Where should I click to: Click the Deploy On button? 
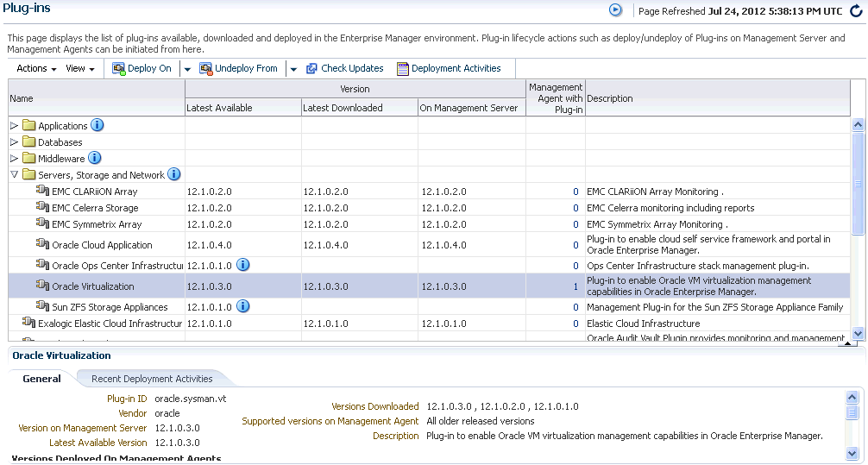pyautogui.click(x=142, y=69)
